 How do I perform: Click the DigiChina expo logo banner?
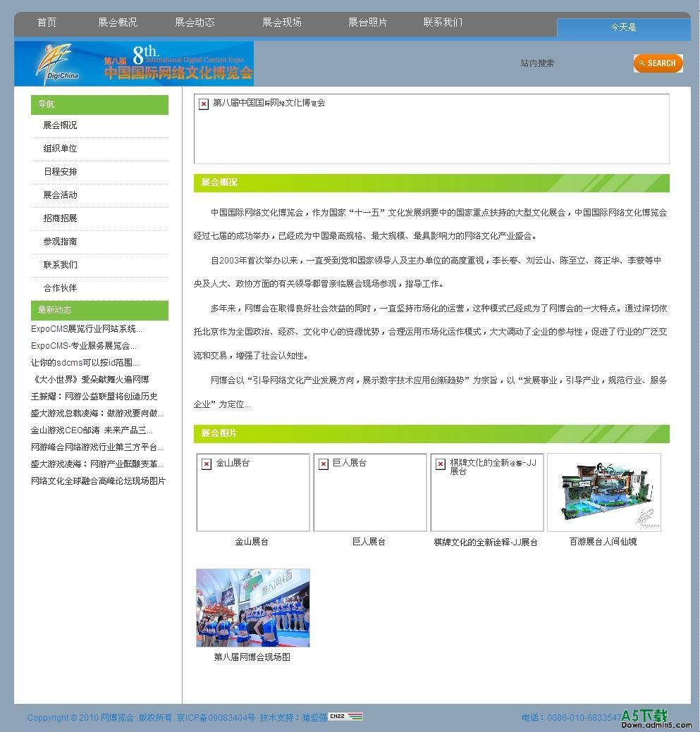pyautogui.click(x=134, y=63)
